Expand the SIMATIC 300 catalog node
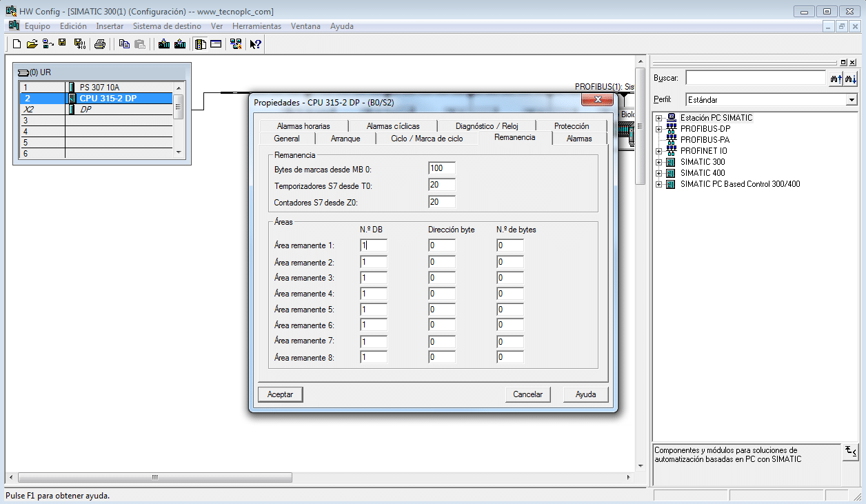 pyautogui.click(x=659, y=162)
